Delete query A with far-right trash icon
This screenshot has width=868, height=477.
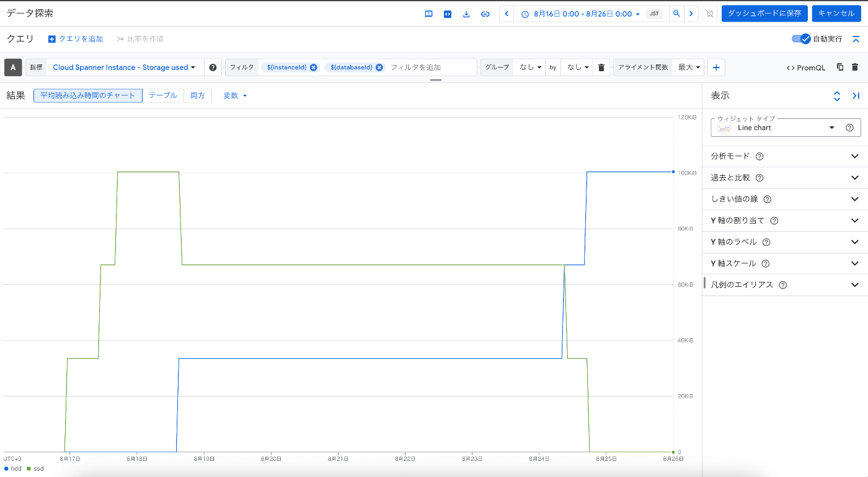[855, 68]
